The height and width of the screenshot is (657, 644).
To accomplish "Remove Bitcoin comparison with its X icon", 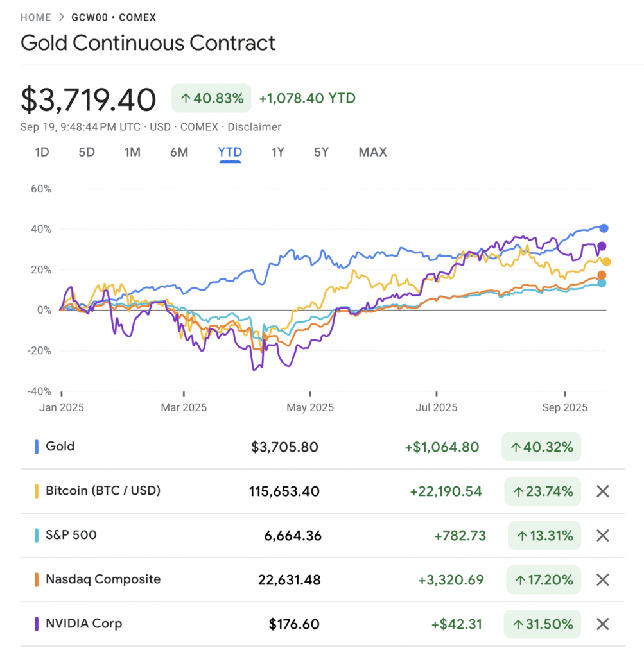I will (x=602, y=491).
